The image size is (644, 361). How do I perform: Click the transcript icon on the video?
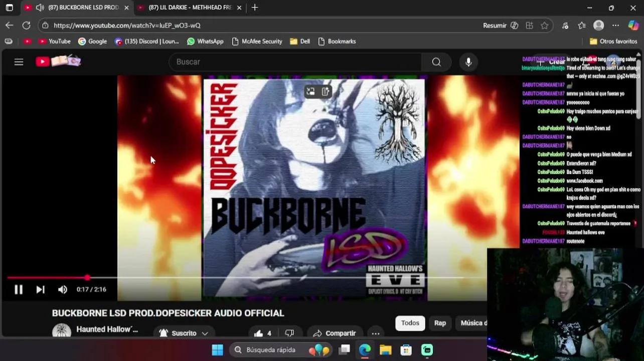click(326, 91)
